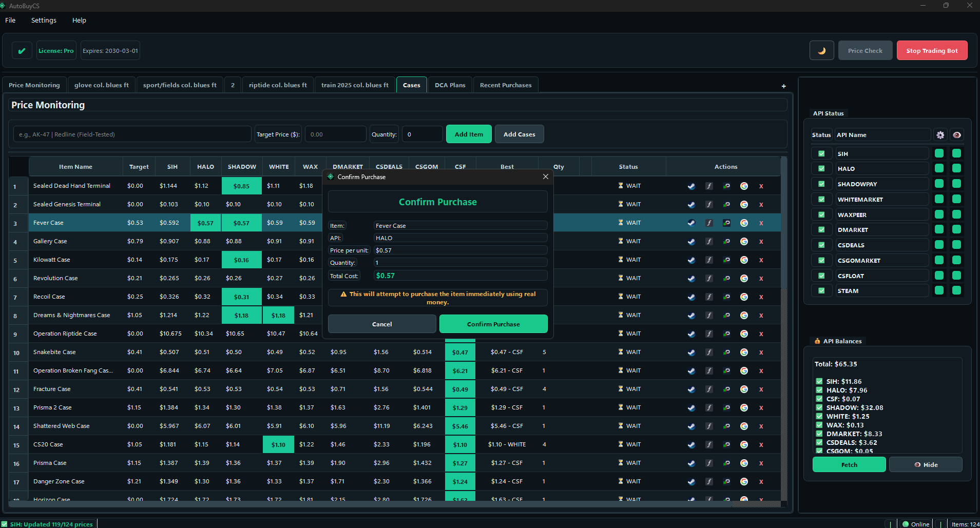
Task: Click the Target Price input field
Action: click(336, 134)
